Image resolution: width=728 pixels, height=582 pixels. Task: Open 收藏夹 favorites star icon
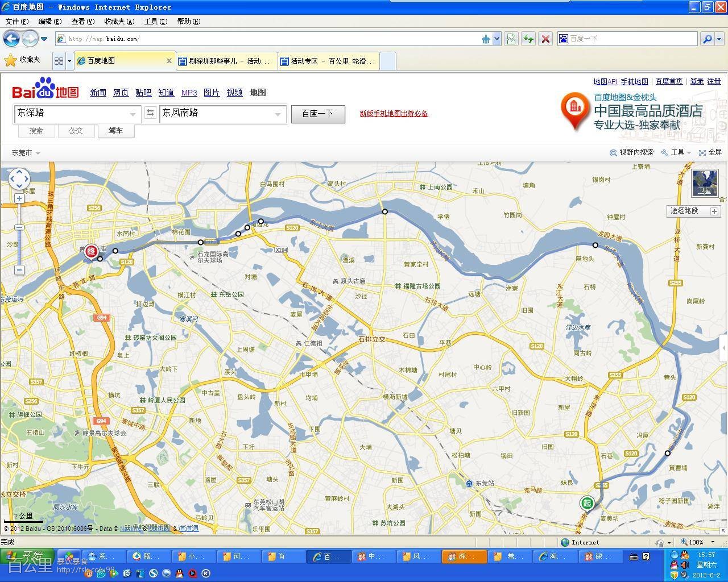tap(10, 60)
